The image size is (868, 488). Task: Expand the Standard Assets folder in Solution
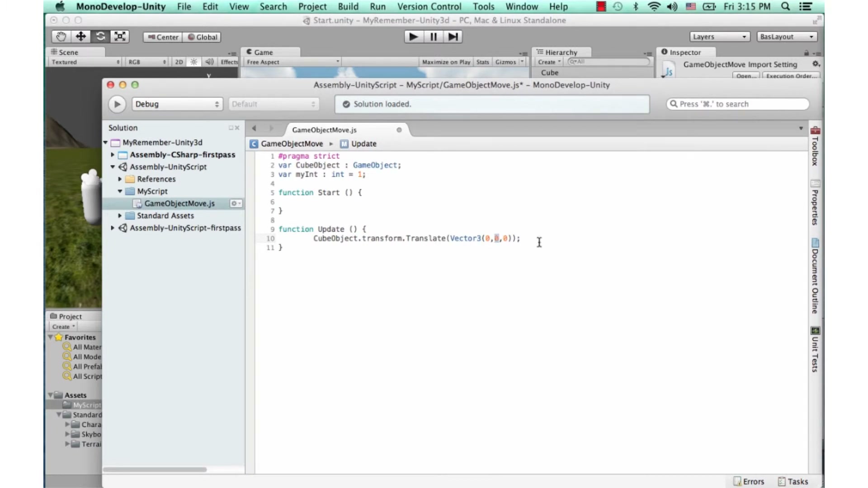[120, 216]
